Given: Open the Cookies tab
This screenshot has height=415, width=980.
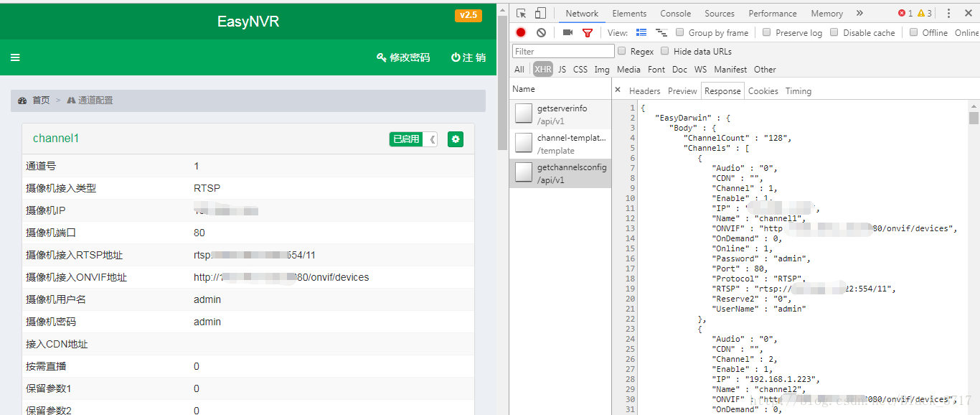Looking at the screenshot, I should [x=763, y=90].
